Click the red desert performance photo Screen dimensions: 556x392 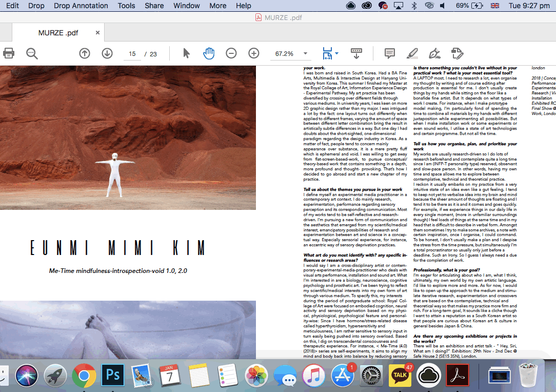click(128, 138)
